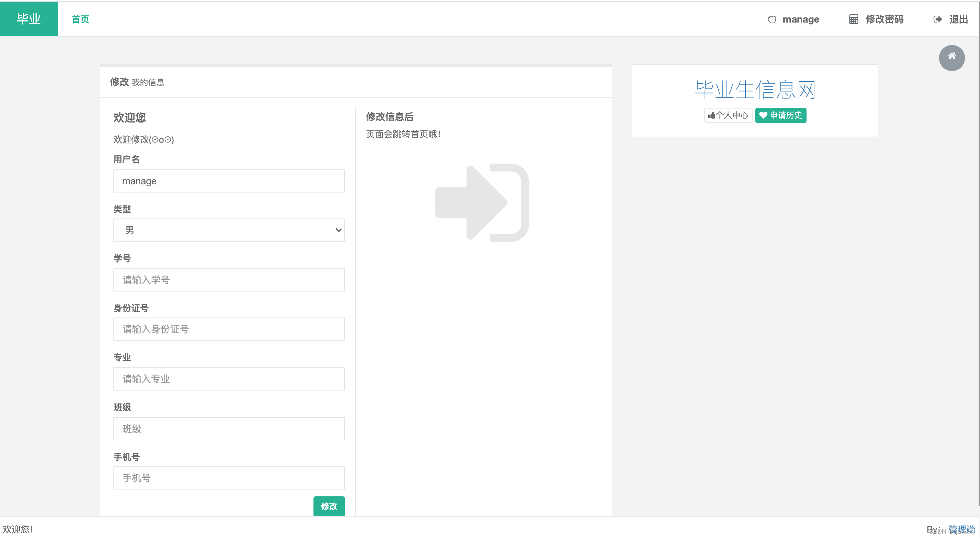This screenshot has height=538, width=980.
Task: Click the logout arrow icon beside 退出
Action: (937, 19)
